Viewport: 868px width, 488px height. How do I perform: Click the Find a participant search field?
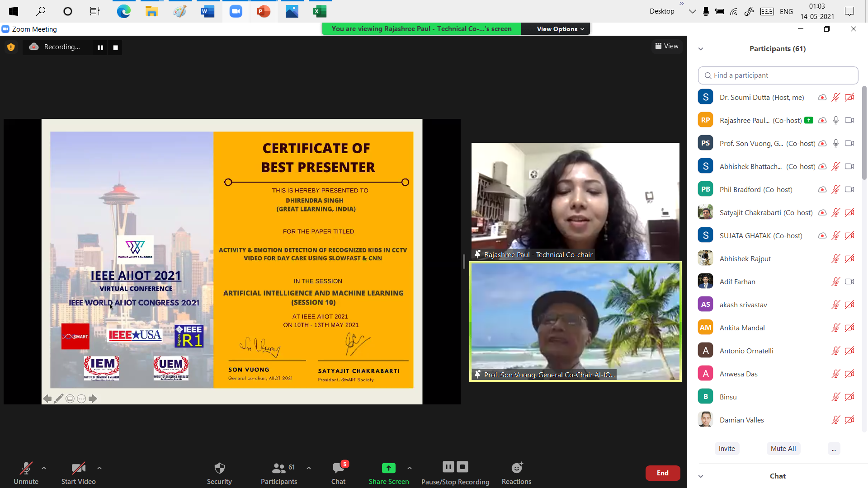pos(778,75)
